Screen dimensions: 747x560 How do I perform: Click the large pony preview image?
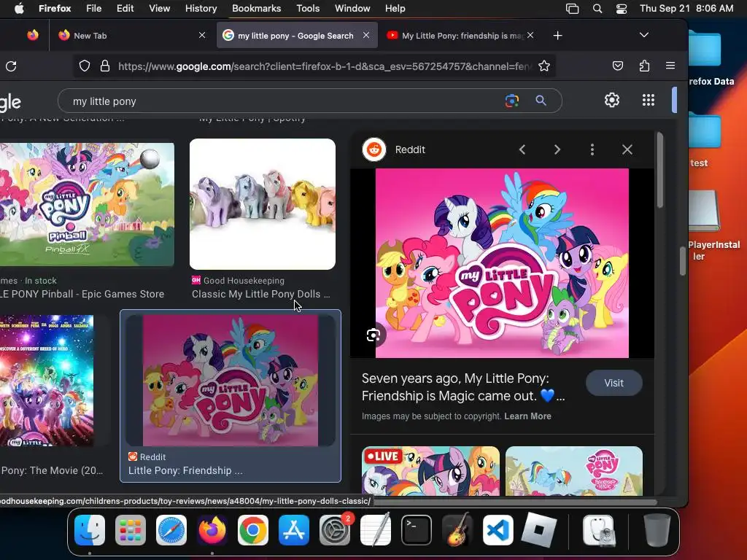[502, 262]
